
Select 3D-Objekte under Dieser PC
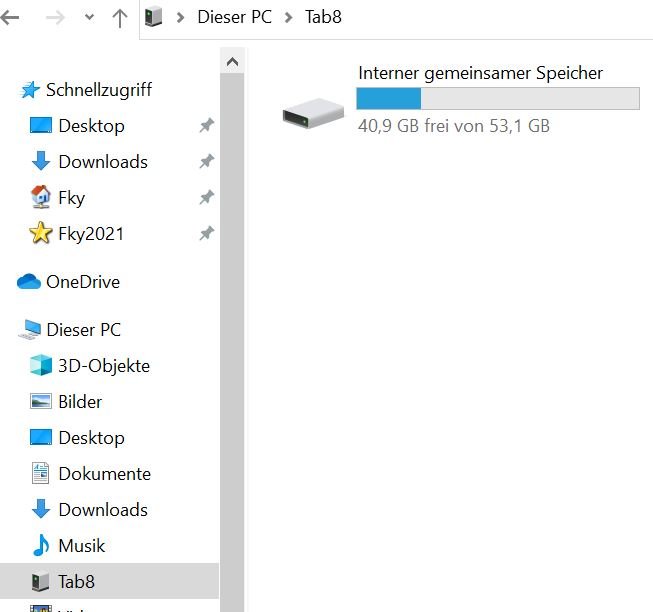click(x=104, y=366)
